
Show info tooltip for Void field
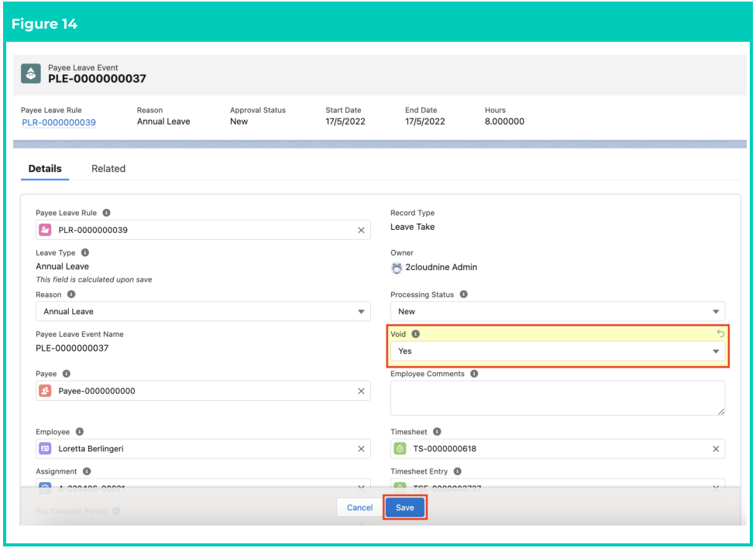tap(416, 334)
